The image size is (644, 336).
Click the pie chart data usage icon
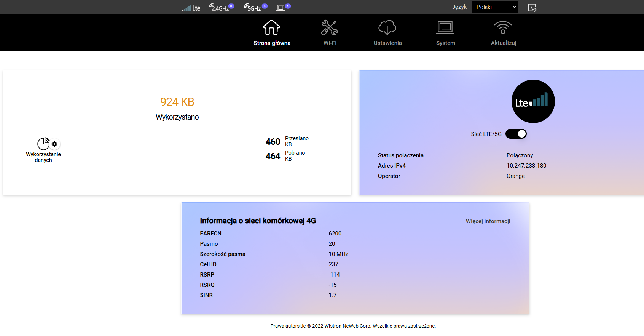(x=43, y=144)
